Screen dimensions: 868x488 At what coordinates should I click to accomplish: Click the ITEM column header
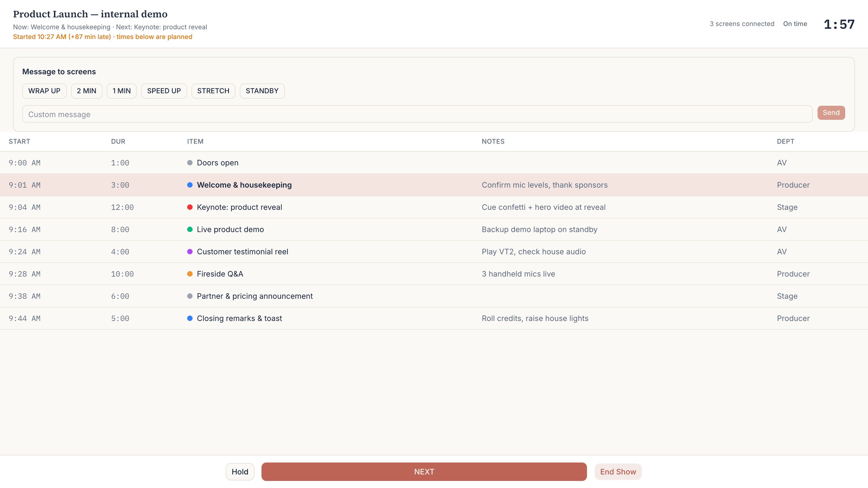195,142
